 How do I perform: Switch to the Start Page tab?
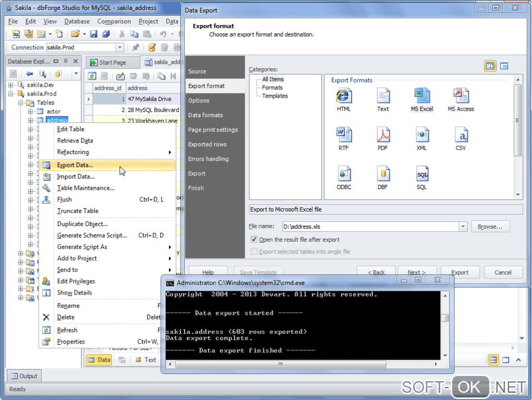tap(113, 63)
